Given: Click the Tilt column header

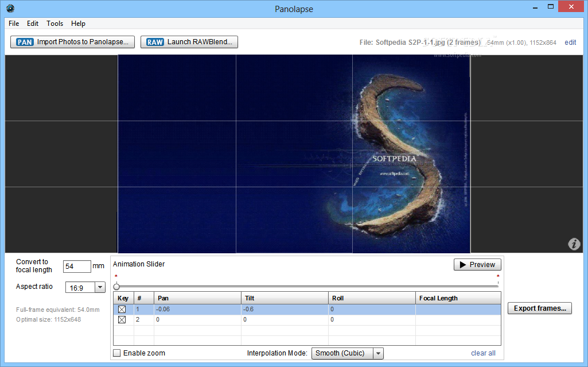Looking at the screenshot, I should click(x=285, y=298).
